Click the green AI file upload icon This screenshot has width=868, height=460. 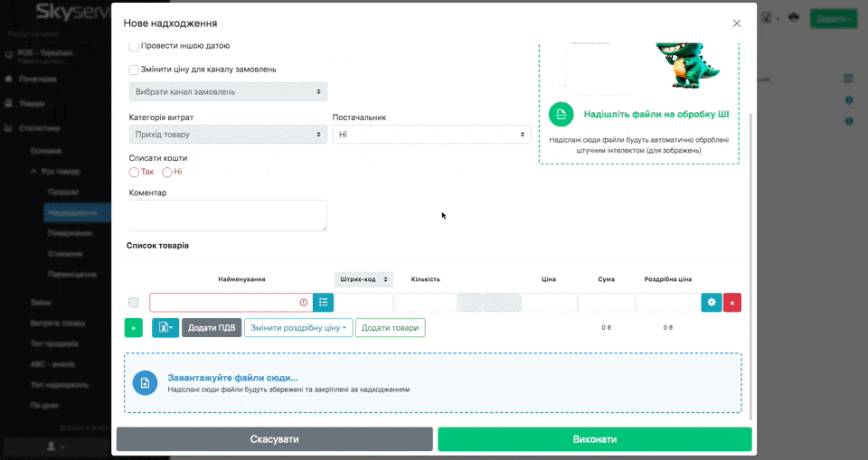pos(561,114)
